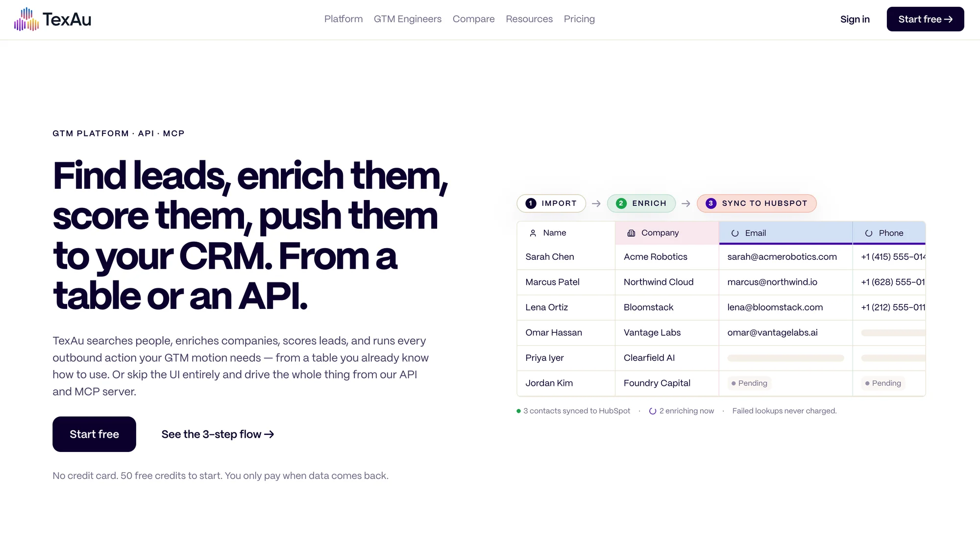Select the 'Lena Ortiz' name cell
This screenshot has width=980, height=553.
[x=566, y=307]
